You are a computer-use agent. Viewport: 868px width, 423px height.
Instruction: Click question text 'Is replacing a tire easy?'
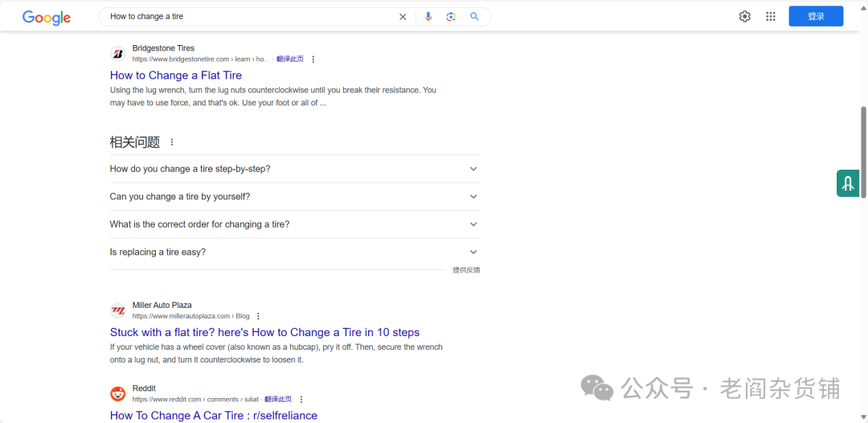[158, 252]
